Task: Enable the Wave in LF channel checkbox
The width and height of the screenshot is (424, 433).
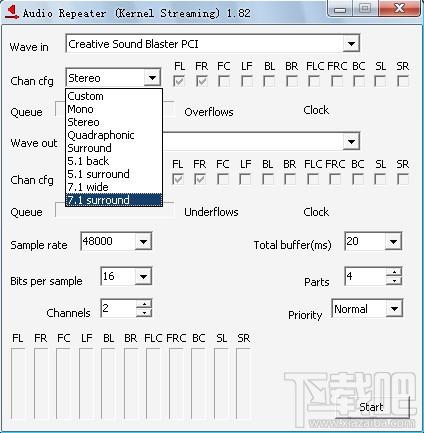Action: pyautogui.click(x=247, y=81)
